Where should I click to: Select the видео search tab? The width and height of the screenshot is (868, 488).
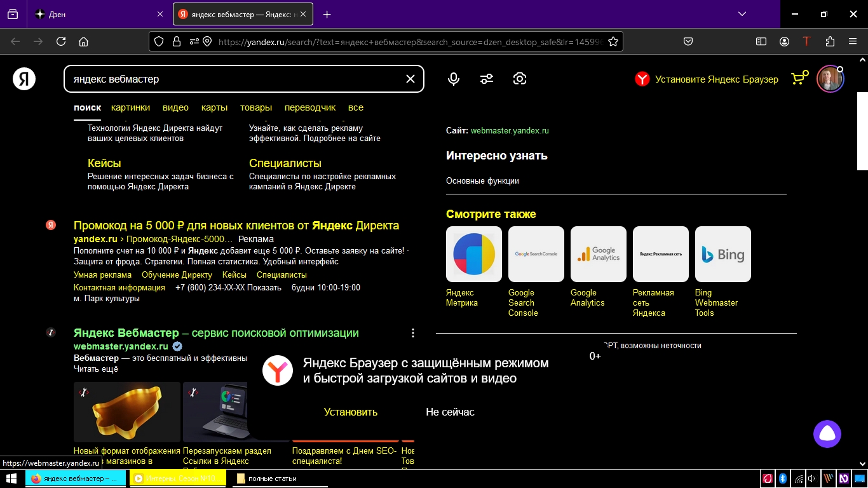(175, 107)
